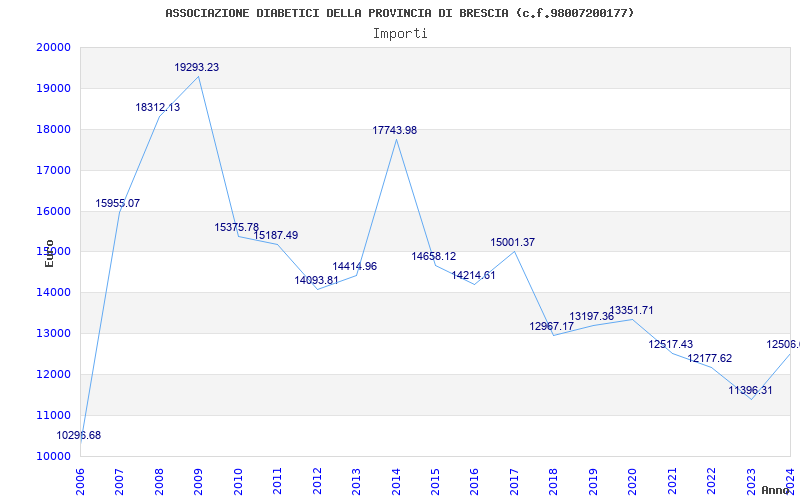This screenshot has width=800, height=500.
Task: Click the y-axis tick 13000
Action: 53,333
